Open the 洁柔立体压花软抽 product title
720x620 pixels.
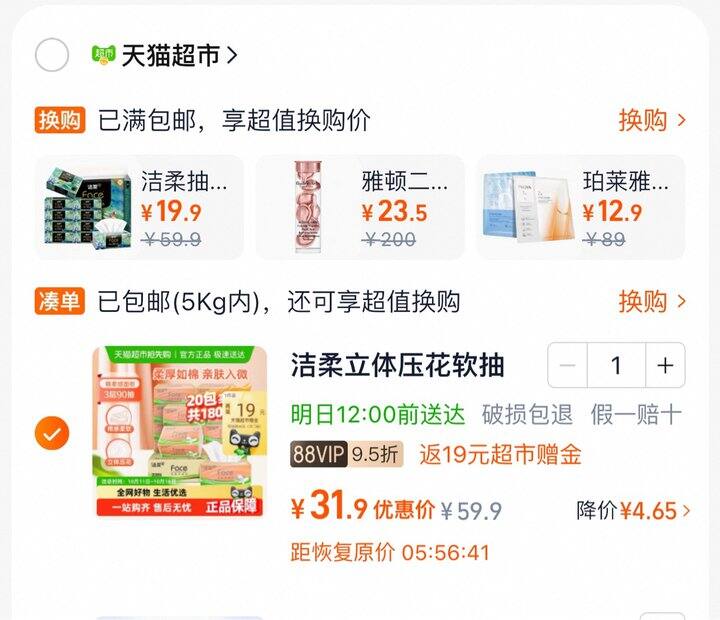tap(398, 366)
